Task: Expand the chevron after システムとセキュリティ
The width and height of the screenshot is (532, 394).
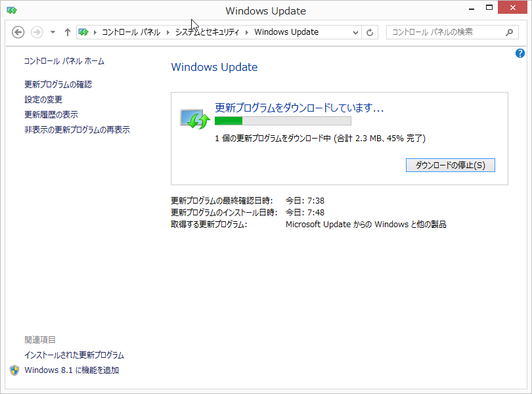Action: tap(247, 32)
